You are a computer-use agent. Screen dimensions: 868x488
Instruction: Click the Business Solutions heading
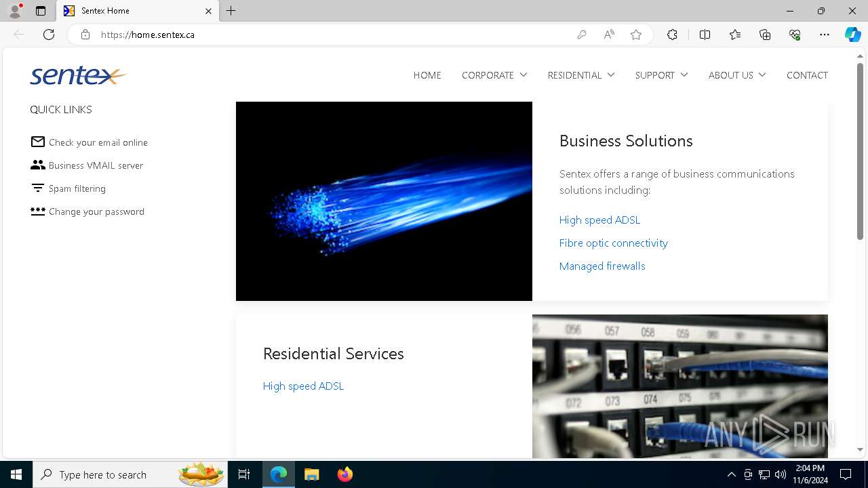tap(626, 140)
